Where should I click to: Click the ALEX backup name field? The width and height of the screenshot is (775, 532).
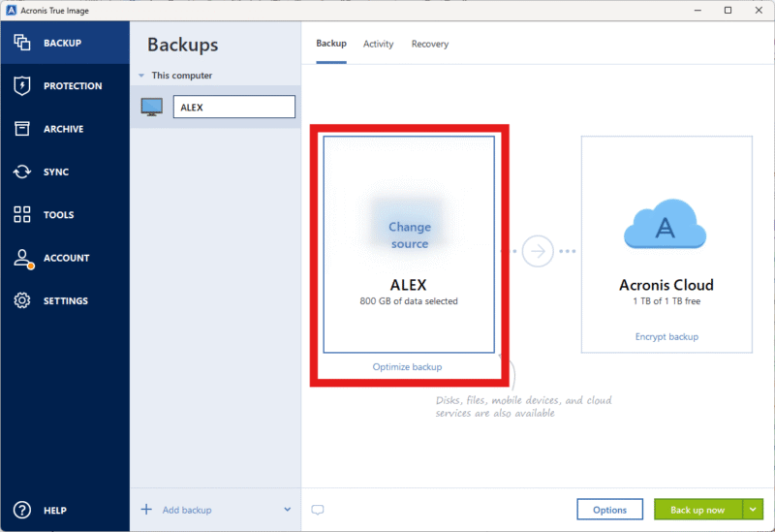[x=233, y=107]
